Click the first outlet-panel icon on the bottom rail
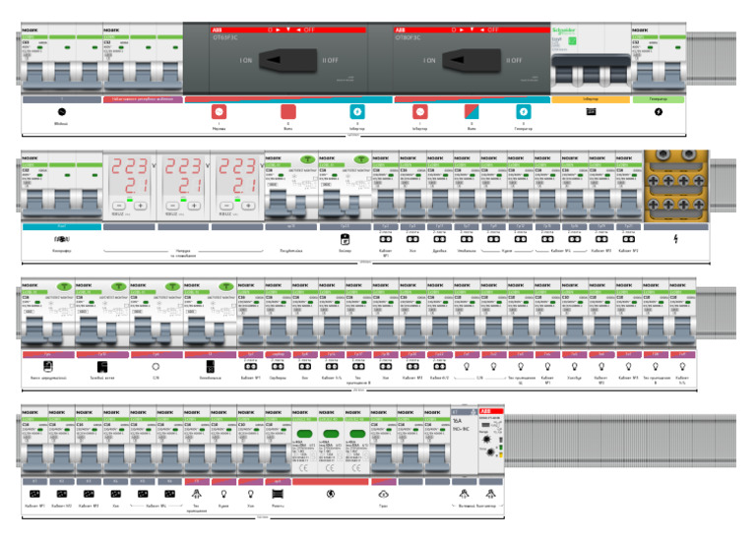The image size is (756, 541). [34, 494]
